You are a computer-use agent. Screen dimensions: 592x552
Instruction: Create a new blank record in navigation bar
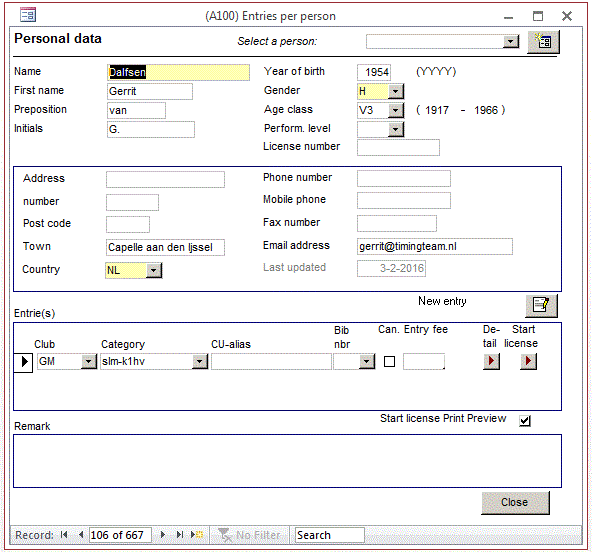(197, 535)
